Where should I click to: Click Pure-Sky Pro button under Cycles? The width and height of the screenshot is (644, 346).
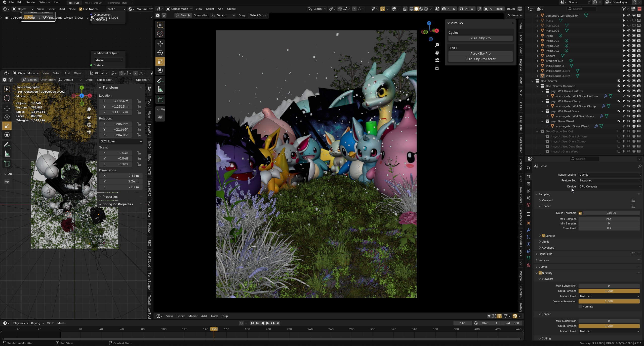(480, 38)
